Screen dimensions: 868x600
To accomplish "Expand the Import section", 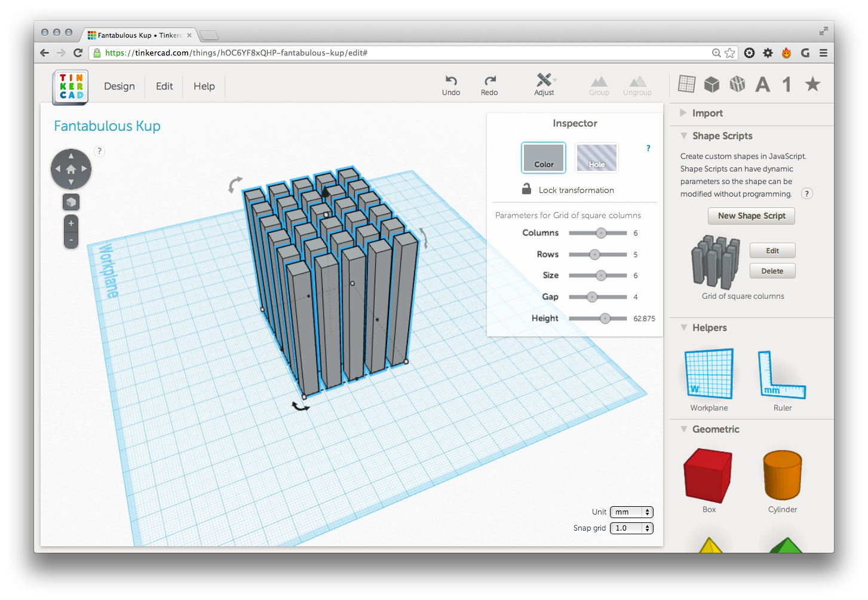I will click(x=707, y=113).
